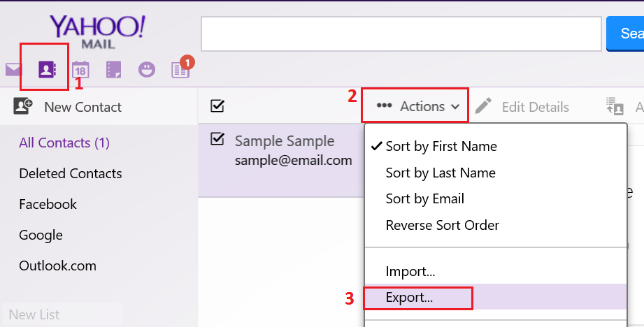Click the New List input field
644x327 pixels.
[62, 314]
